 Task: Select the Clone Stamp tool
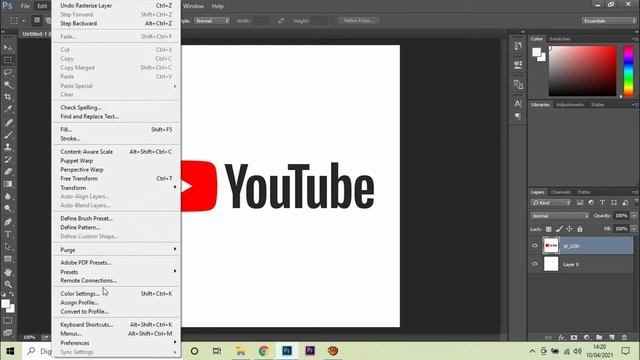click(x=8, y=147)
